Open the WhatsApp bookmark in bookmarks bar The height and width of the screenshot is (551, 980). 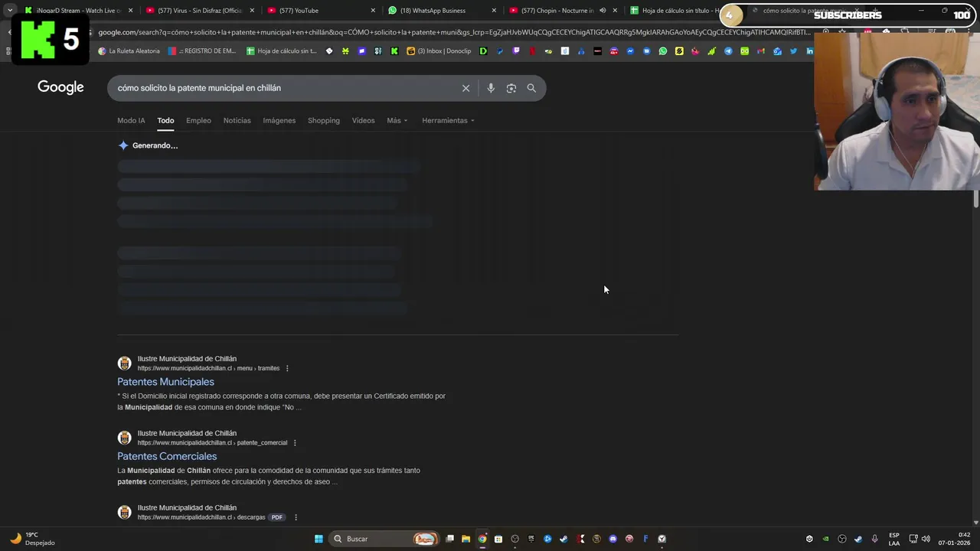click(663, 51)
